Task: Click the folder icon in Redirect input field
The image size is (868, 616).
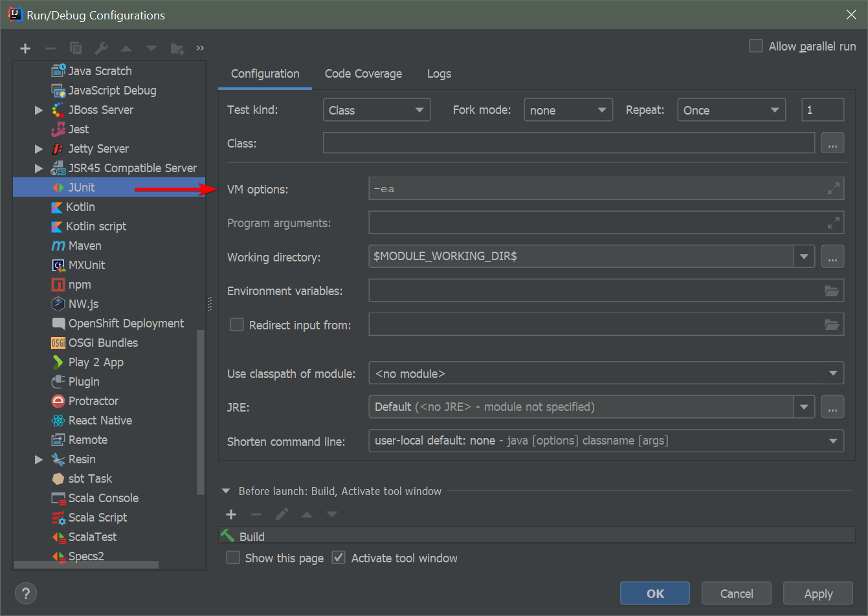Action: coord(832,324)
